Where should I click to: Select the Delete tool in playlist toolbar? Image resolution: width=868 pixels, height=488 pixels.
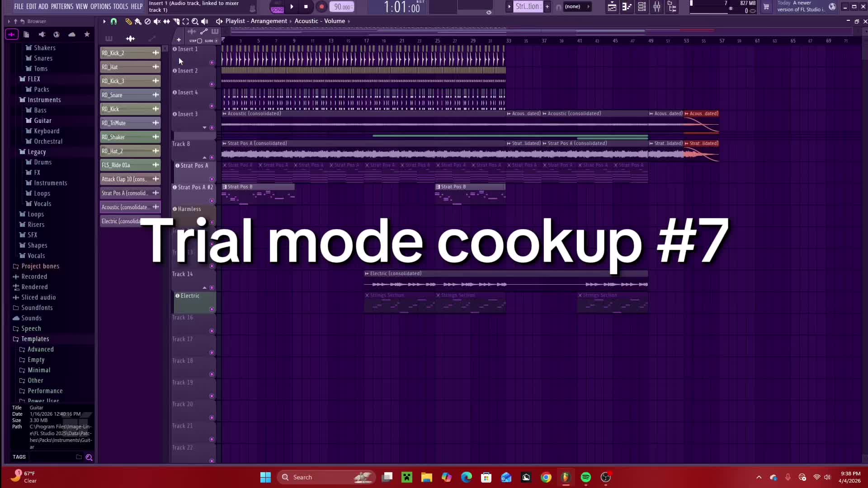pyautogui.click(x=147, y=21)
